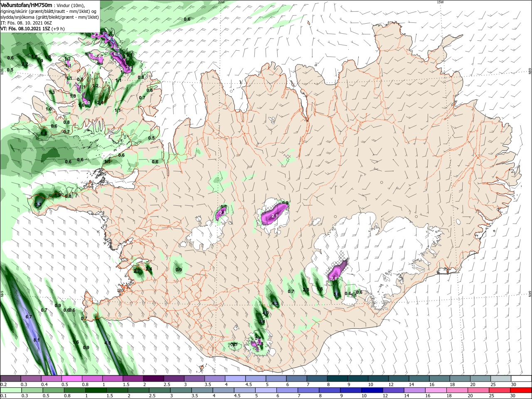Image resolution: width=532 pixels, height=399 pixels.
Task: Click the magenta 1–1.5 snow legend swatch
Action: tap(113, 379)
